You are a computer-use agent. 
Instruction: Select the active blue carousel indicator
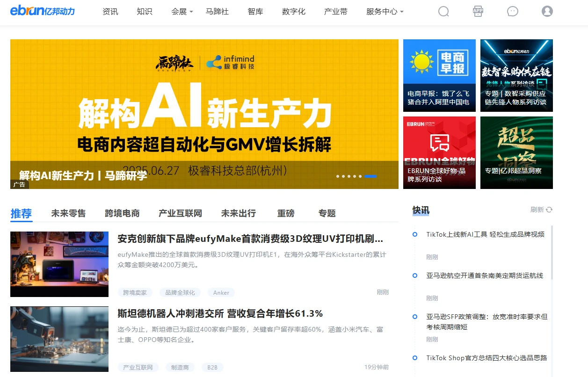370,176
